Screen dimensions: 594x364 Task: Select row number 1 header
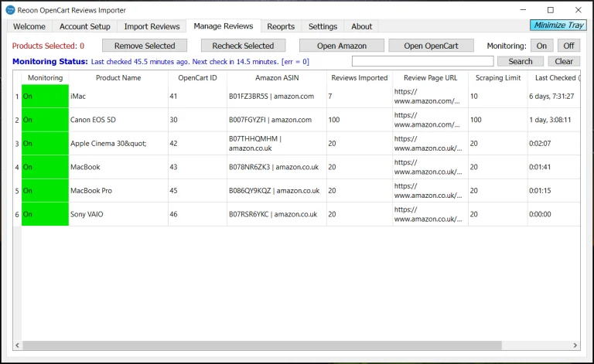17,96
